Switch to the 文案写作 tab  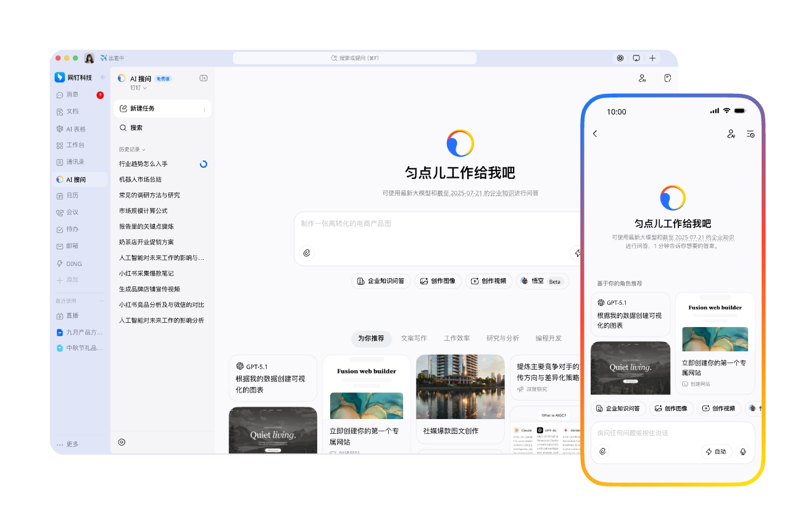coord(414,338)
